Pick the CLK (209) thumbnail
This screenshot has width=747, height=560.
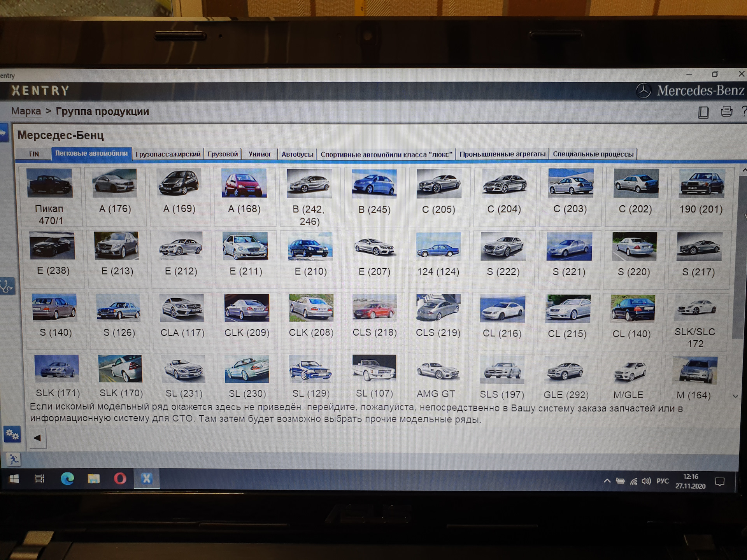point(247,308)
